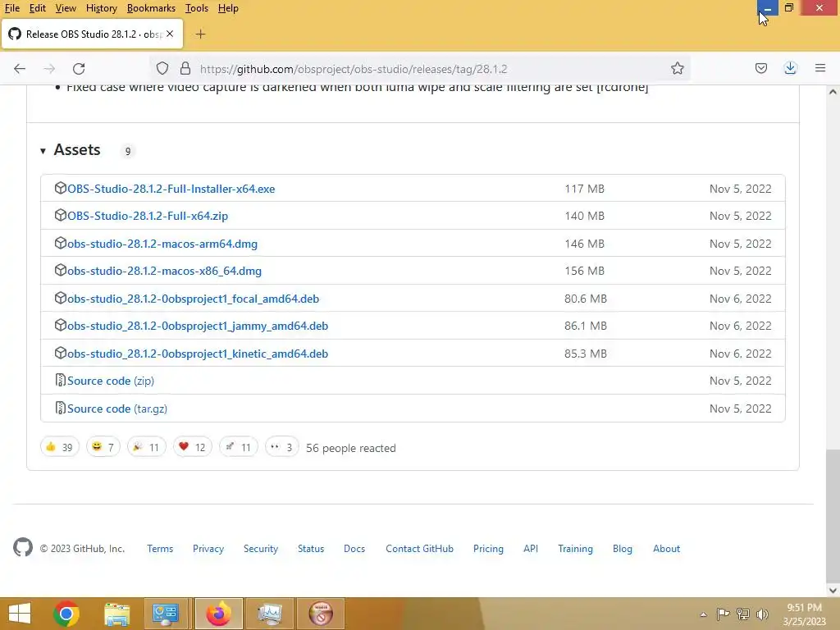The width and height of the screenshot is (840, 630).
Task: Open the About footer link
Action: pyautogui.click(x=666, y=549)
